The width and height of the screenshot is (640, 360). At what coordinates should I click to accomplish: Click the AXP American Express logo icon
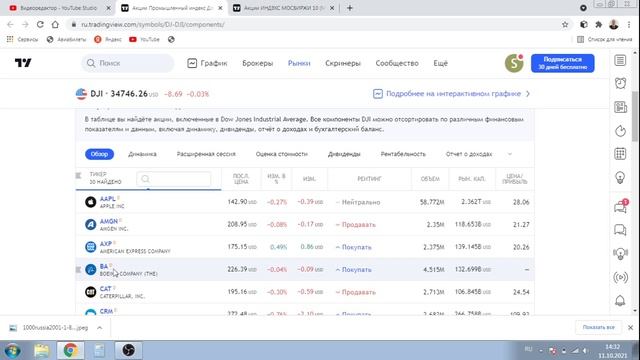tap(91, 247)
